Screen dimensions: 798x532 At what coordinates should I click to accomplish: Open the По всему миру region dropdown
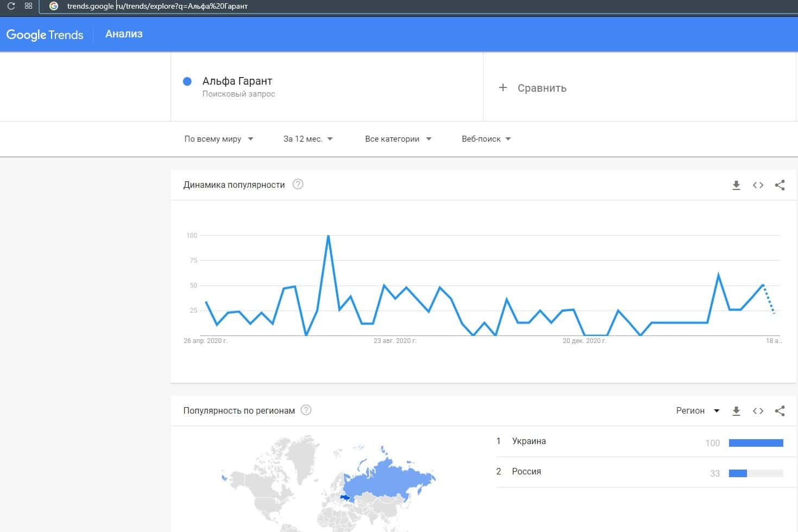point(218,139)
